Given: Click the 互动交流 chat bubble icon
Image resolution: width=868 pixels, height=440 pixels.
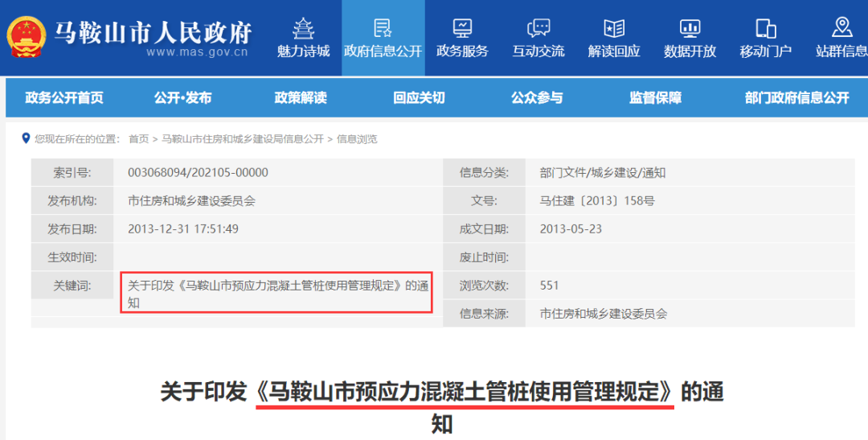Looking at the screenshot, I should coord(538,28).
